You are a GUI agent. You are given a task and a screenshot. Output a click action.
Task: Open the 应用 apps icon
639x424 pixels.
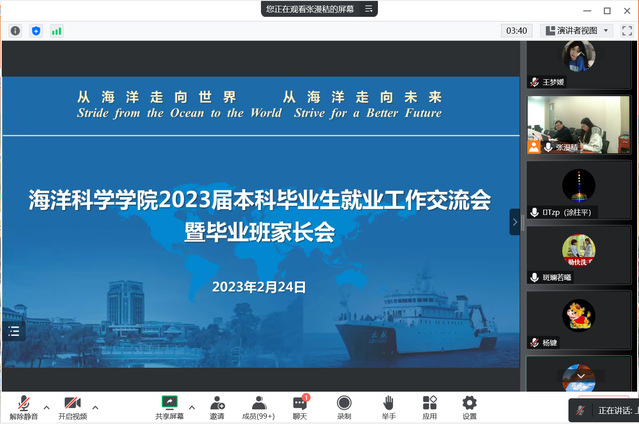pos(430,405)
